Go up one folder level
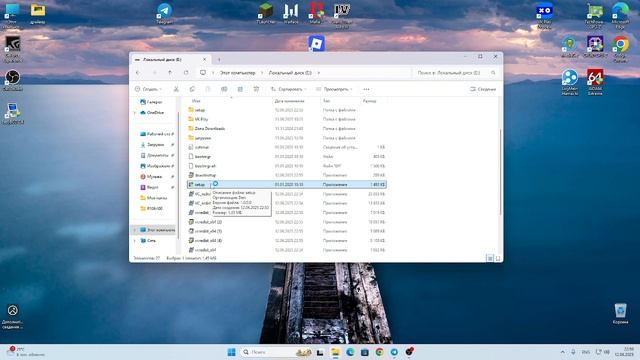Viewport: 640px width, 360px height. [x=170, y=73]
